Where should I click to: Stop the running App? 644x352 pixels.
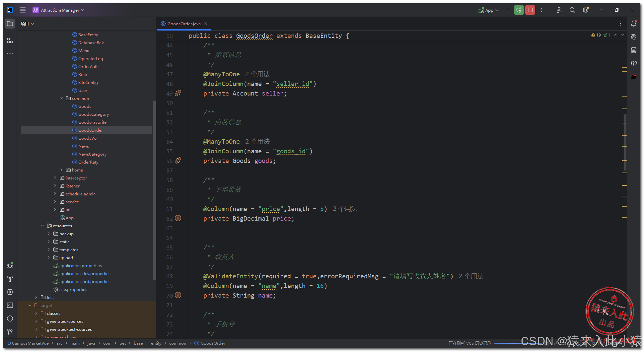click(x=530, y=10)
